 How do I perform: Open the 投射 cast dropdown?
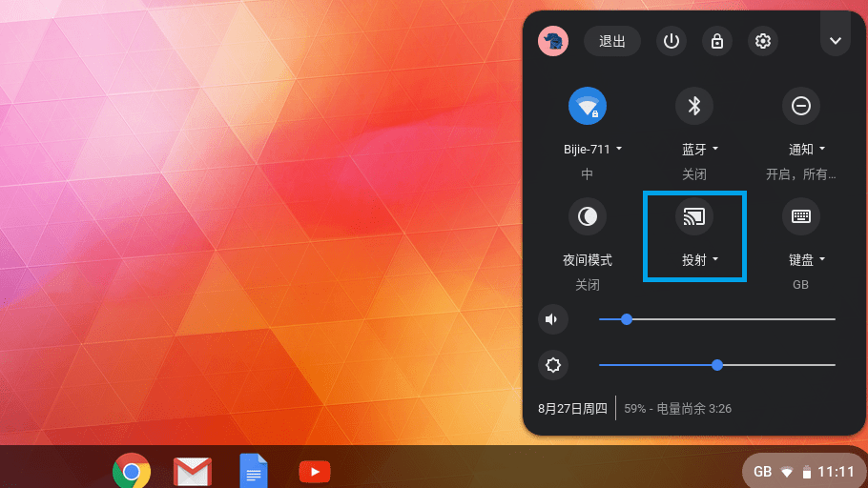point(700,259)
